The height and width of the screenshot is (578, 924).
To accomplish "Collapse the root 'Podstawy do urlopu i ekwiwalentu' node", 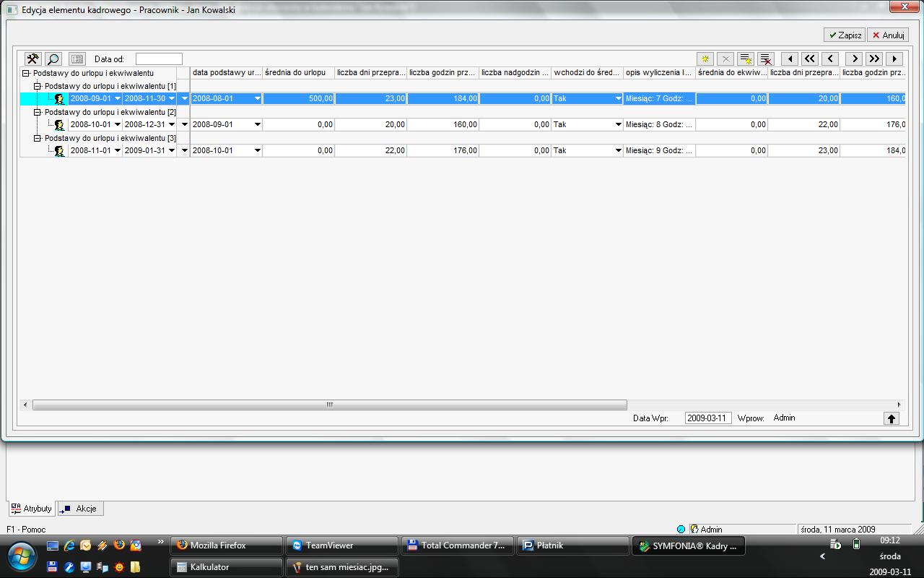I will [26, 73].
